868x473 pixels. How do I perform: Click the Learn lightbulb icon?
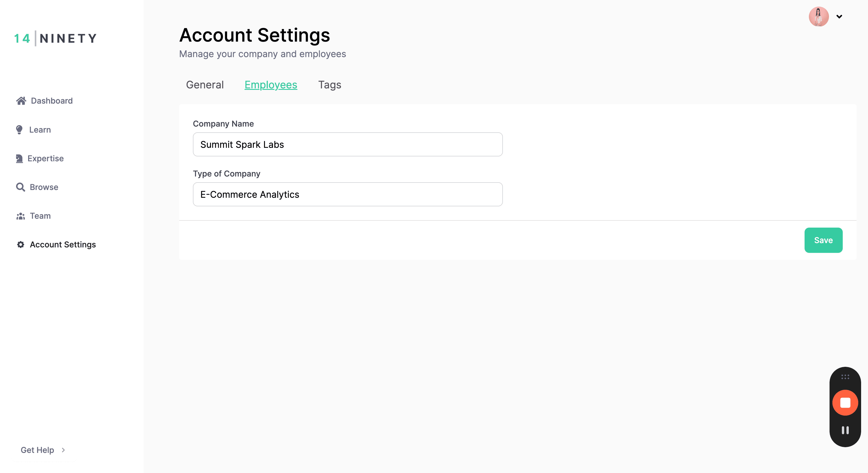pyautogui.click(x=19, y=130)
